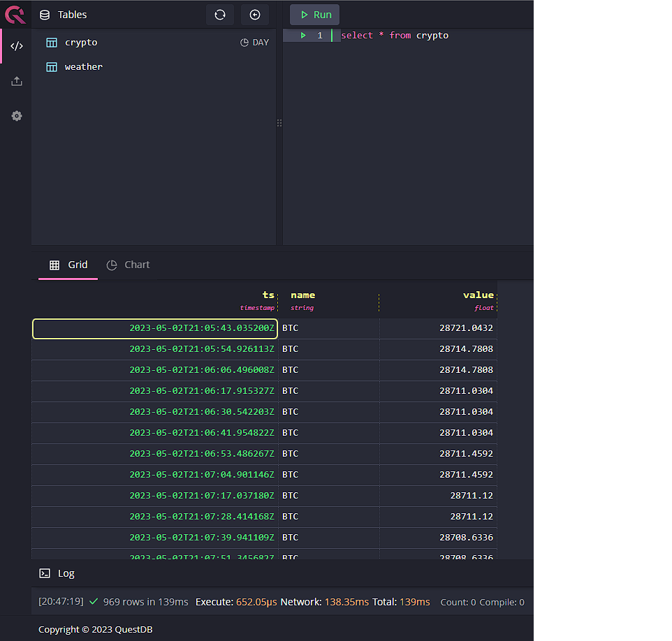Select timestamp cell 2023-05-02T21:05:43.035200Z
This screenshot has height=641, width=672.
point(155,328)
